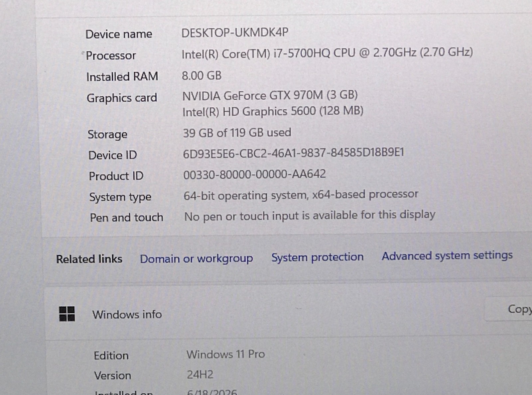Select the processor value i7-5700HQ text
Image resolution: width=532 pixels, height=395 pixels.
[x=327, y=53]
